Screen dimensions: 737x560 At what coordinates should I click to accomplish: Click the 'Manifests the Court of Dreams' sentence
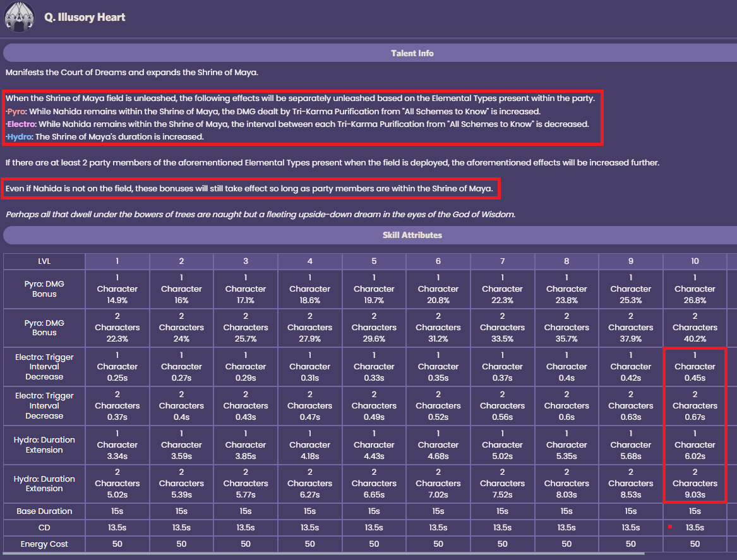(x=131, y=73)
